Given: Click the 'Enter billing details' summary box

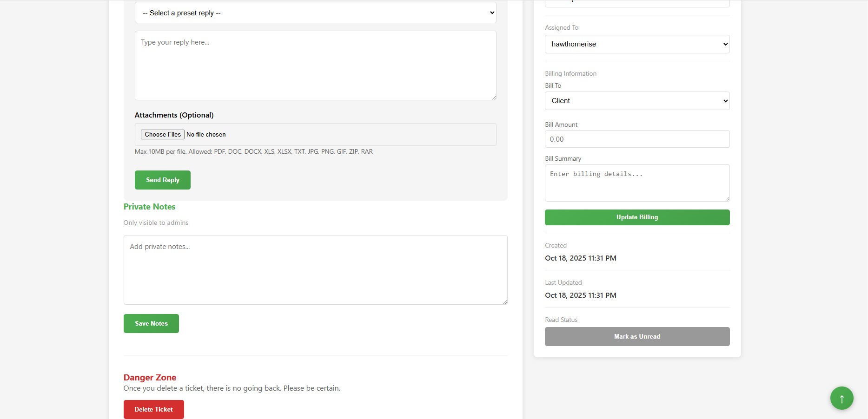Looking at the screenshot, I should (x=637, y=183).
